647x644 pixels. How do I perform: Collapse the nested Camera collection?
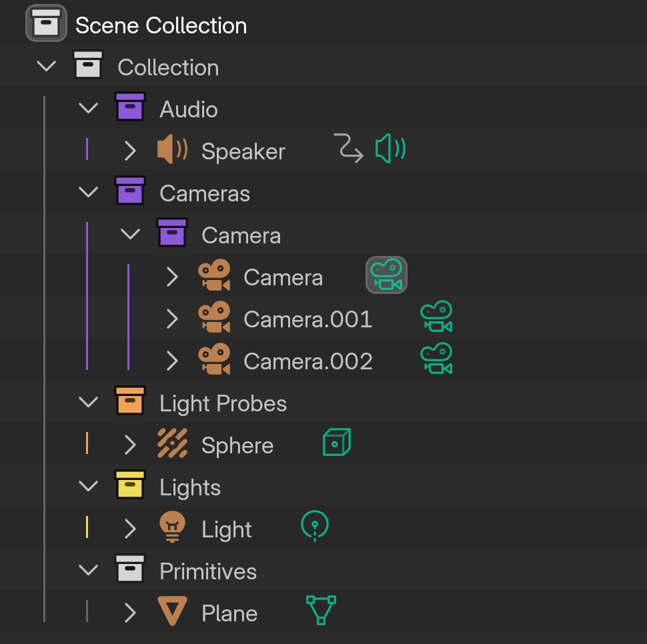130,234
